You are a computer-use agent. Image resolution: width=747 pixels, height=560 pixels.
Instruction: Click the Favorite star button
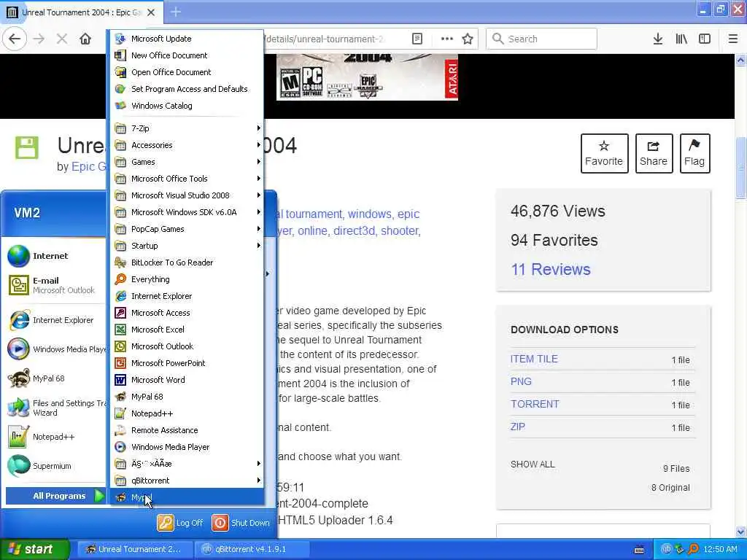click(604, 153)
